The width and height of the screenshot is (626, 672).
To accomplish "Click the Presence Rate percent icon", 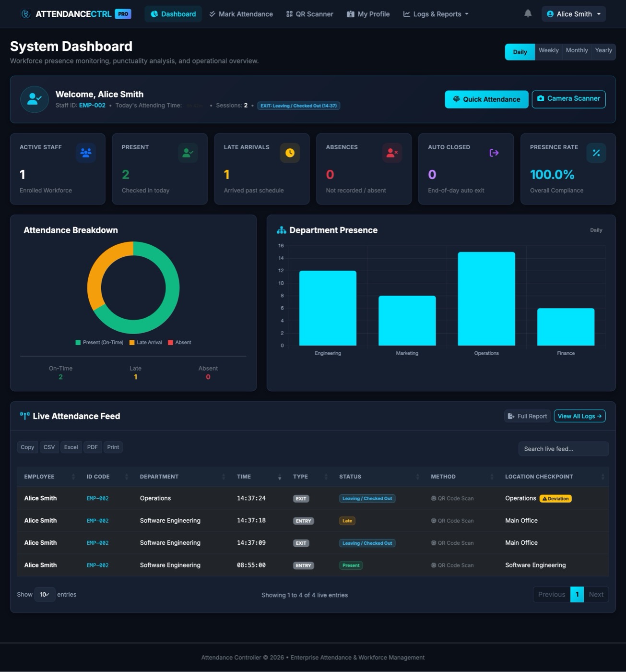I will [596, 153].
